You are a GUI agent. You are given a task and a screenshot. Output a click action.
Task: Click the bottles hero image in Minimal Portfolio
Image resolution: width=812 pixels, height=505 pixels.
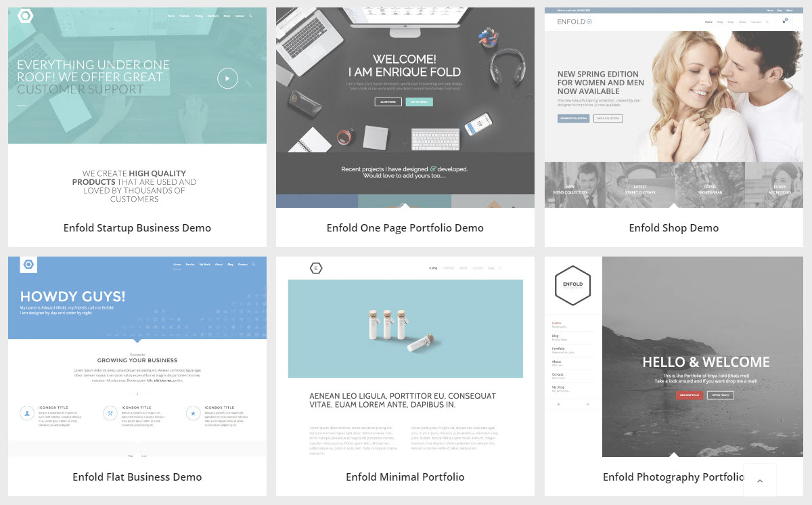(405, 328)
